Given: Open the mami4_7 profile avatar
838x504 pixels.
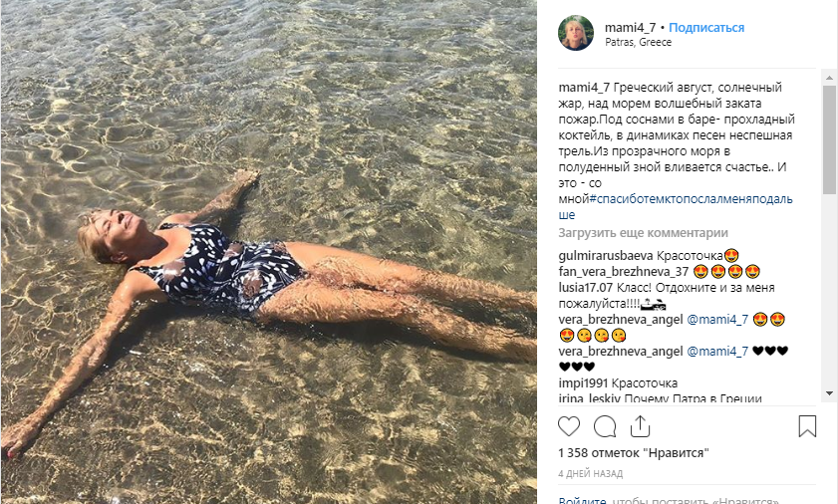Looking at the screenshot, I should [x=576, y=33].
